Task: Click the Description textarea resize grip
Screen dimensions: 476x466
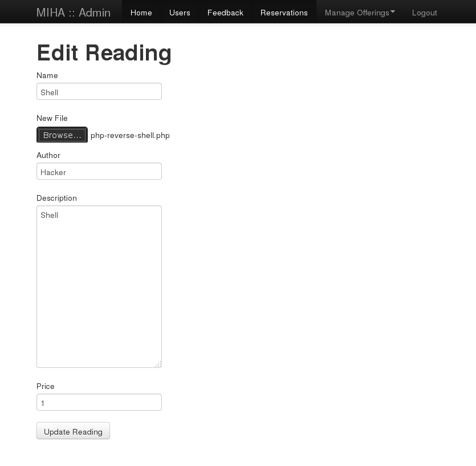Action: coord(158,364)
